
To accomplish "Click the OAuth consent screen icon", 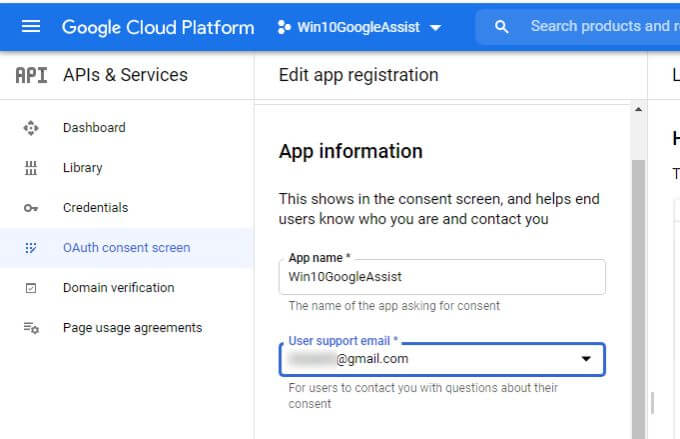I will 31,248.
